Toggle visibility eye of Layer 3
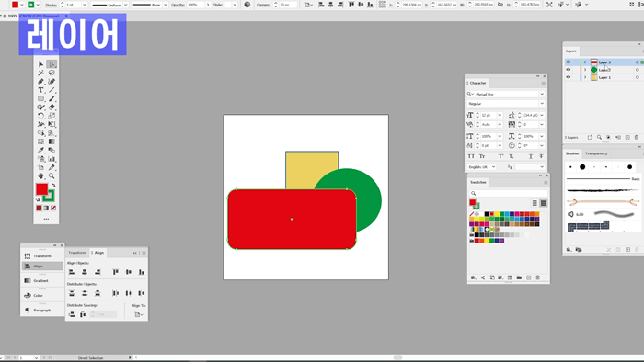The image size is (644, 362). [569, 62]
